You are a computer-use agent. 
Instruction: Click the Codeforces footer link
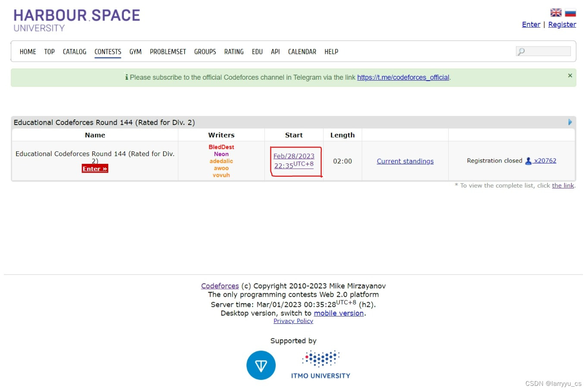coord(220,286)
